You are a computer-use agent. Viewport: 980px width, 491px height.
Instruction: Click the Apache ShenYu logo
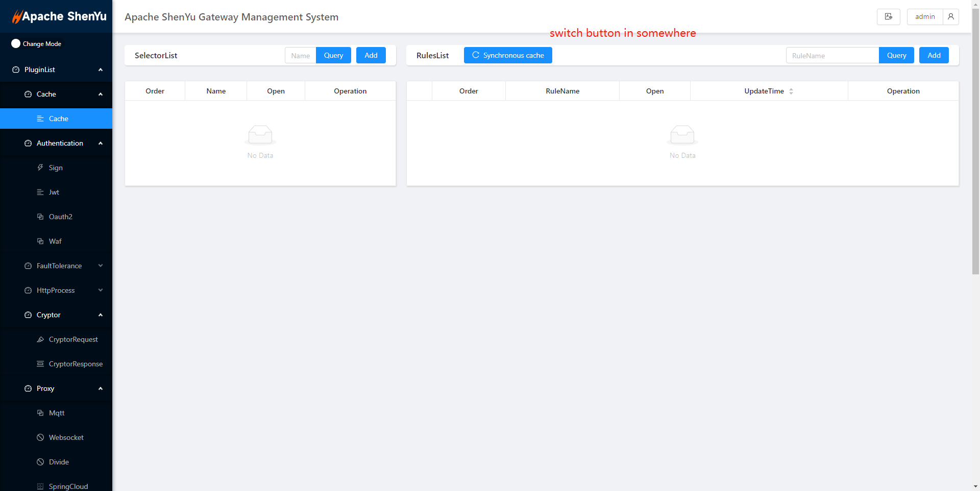(59, 16)
